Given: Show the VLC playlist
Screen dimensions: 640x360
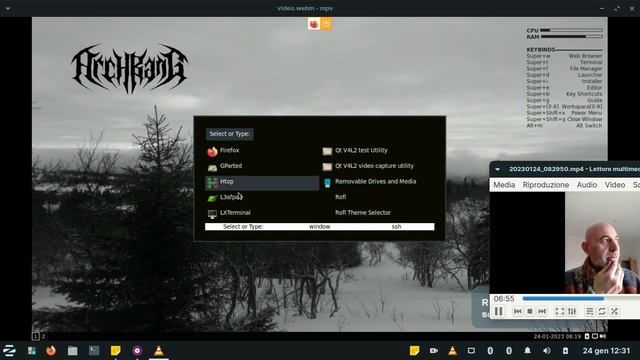Looking at the screenshot, I should coord(589,311).
